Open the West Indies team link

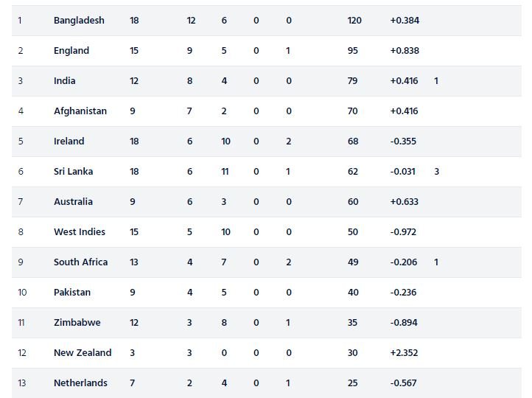click(80, 232)
